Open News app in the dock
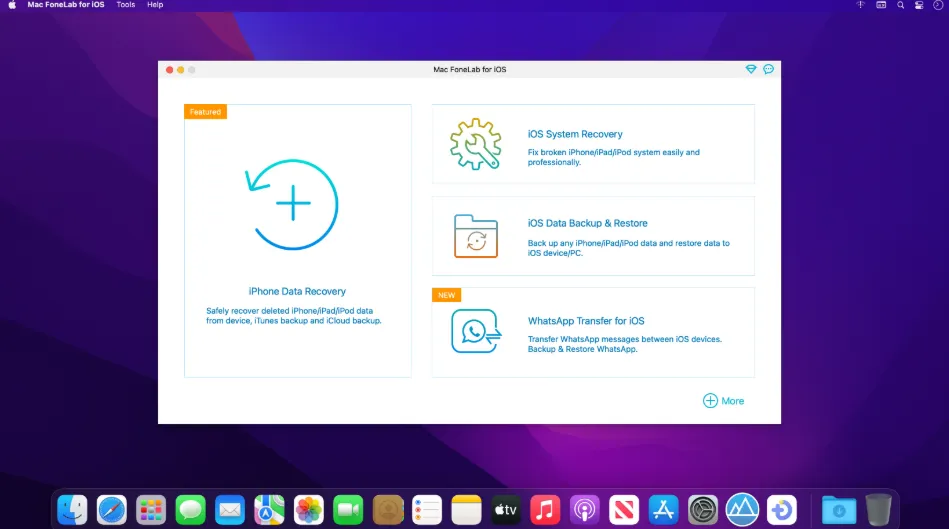This screenshot has width=949, height=529. (x=624, y=510)
